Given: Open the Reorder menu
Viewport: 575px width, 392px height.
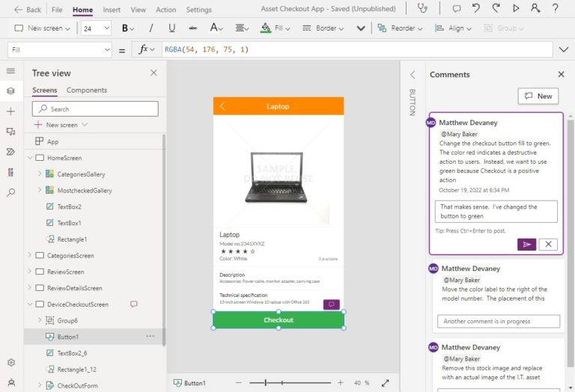Looking at the screenshot, I should coord(400,28).
